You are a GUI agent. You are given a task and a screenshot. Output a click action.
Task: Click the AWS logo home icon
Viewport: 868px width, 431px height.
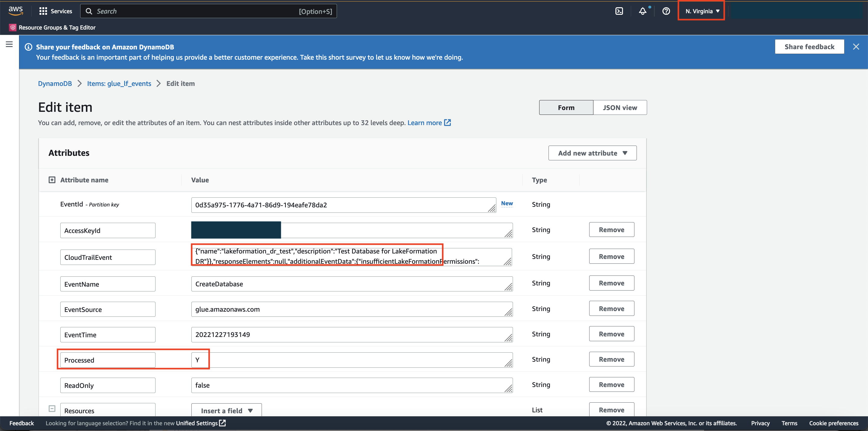(15, 11)
